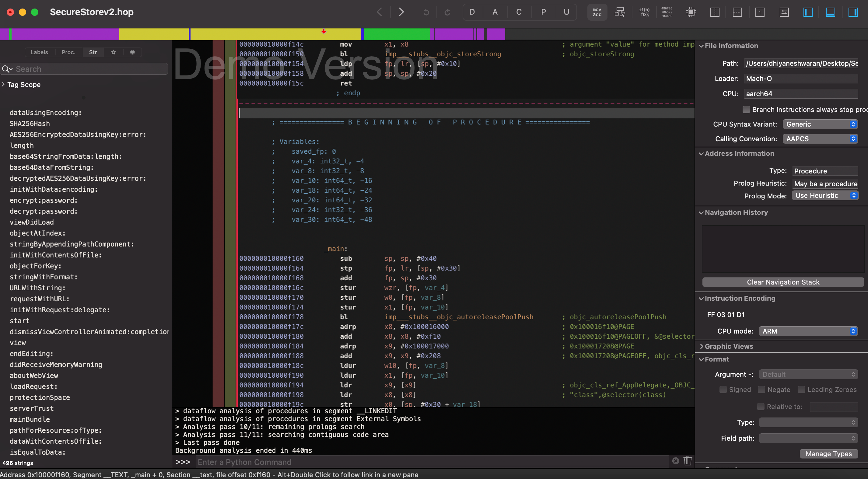Mark selection as Code with C
The width and height of the screenshot is (868, 479).
pos(519,12)
